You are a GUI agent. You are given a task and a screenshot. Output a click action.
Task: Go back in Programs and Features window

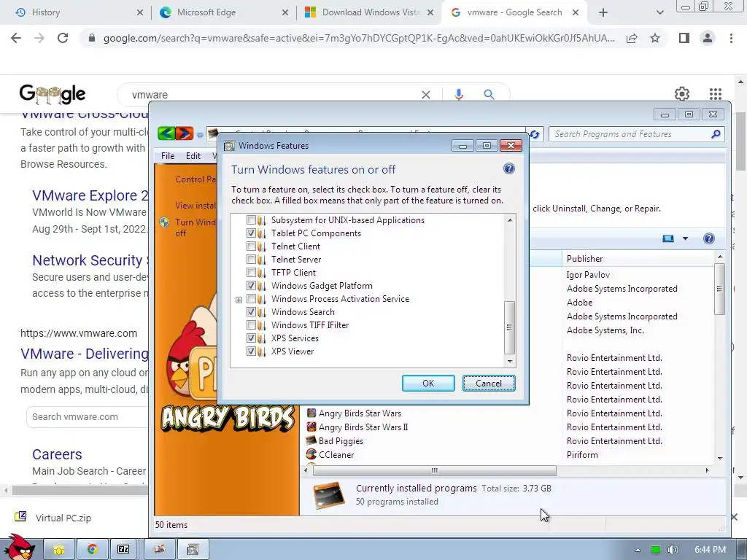pyautogui.click(x=166, y=133)
